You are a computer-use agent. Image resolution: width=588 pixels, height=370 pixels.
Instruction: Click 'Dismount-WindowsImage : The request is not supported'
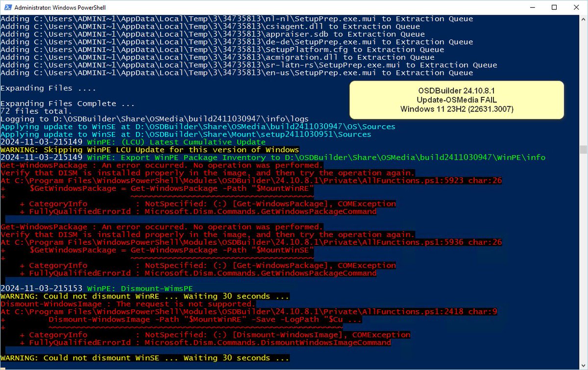[128, 304]
